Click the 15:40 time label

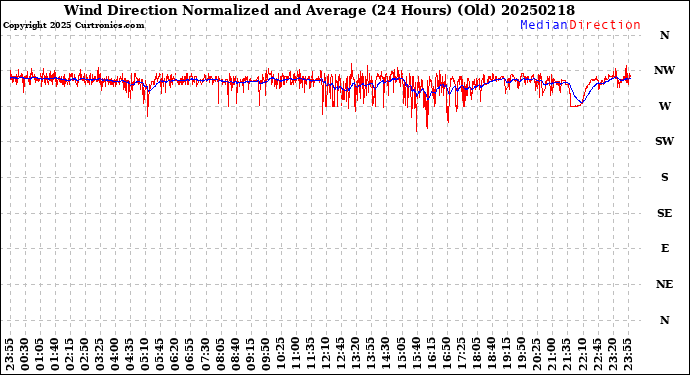[416, 354]
